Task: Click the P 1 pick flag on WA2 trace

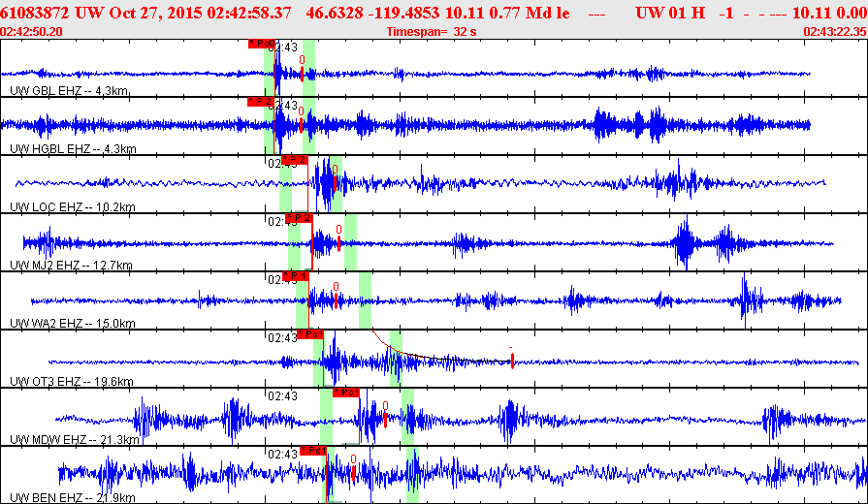Action: pos(296,276)
